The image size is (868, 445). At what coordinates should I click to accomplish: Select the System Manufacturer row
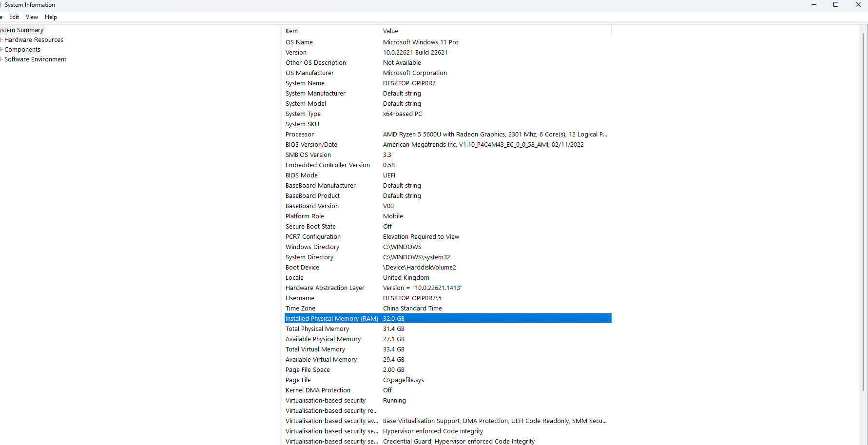coord(447,94)
